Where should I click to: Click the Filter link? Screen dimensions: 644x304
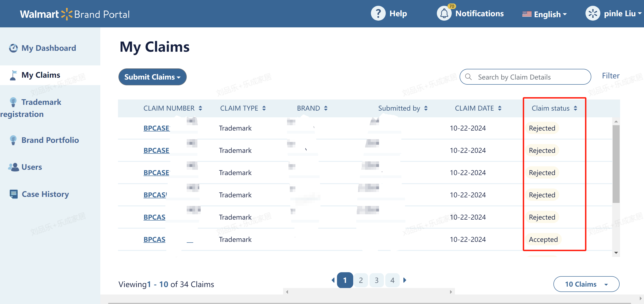click(611, 76)
